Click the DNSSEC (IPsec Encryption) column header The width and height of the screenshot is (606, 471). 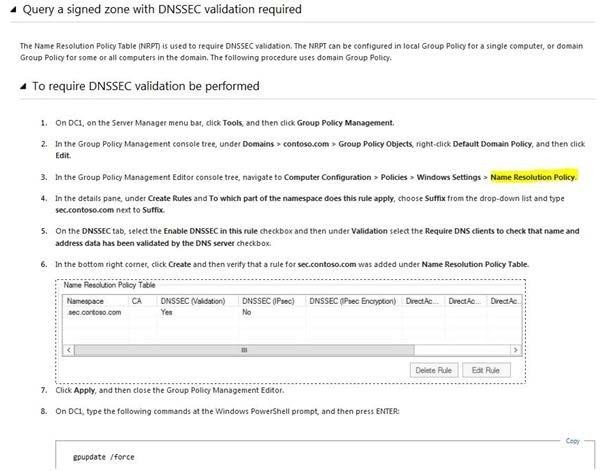tap(354, 301)
